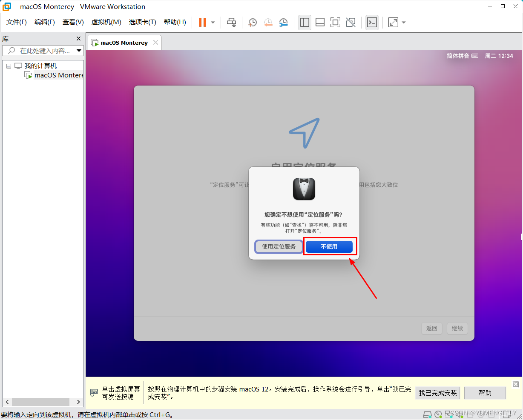The width and height of the screenshot is (523, 420).
Task: Select 我的计算机 in the library tree
Action: tap(40, 66)
